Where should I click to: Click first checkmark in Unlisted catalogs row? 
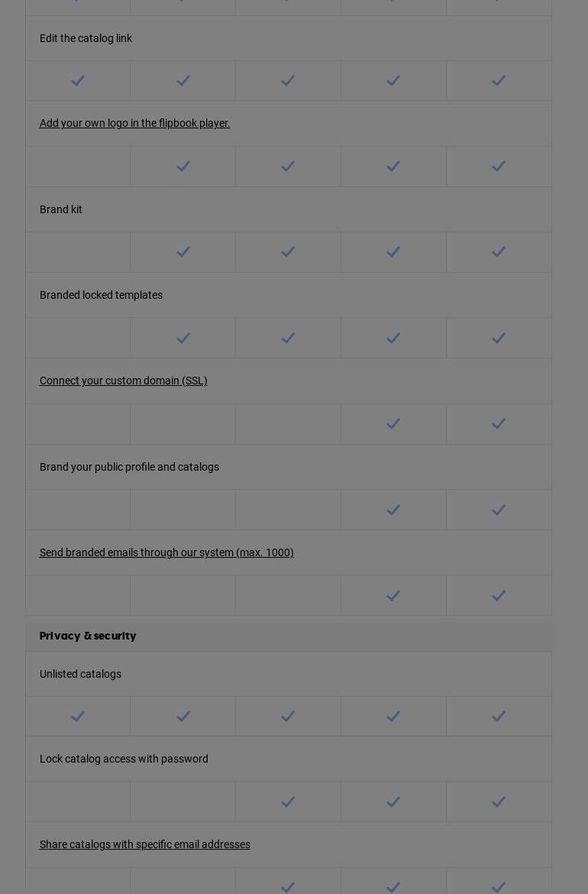tap(78, 717)
